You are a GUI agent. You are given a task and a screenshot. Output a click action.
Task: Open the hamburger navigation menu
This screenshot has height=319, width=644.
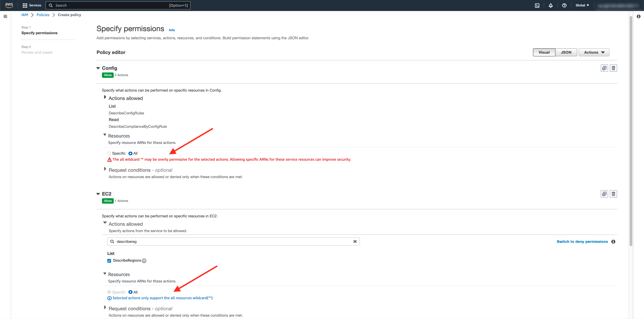coord(5,16)
